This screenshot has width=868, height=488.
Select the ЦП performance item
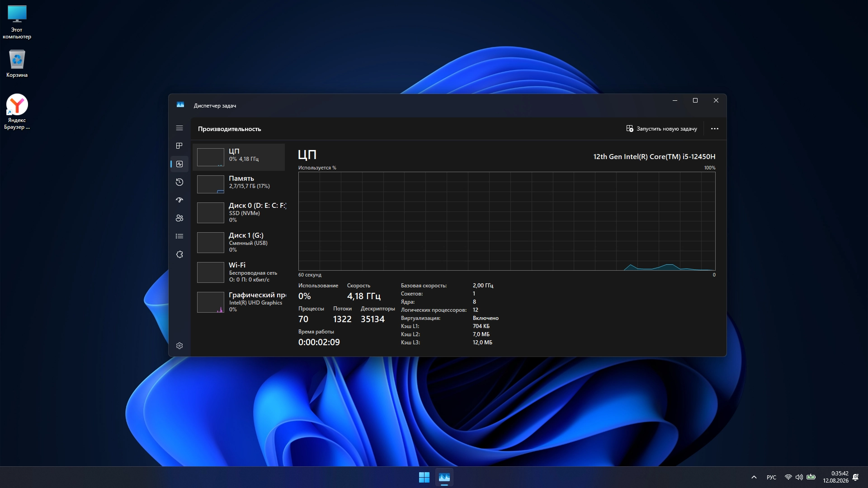[x=239, y=157]
